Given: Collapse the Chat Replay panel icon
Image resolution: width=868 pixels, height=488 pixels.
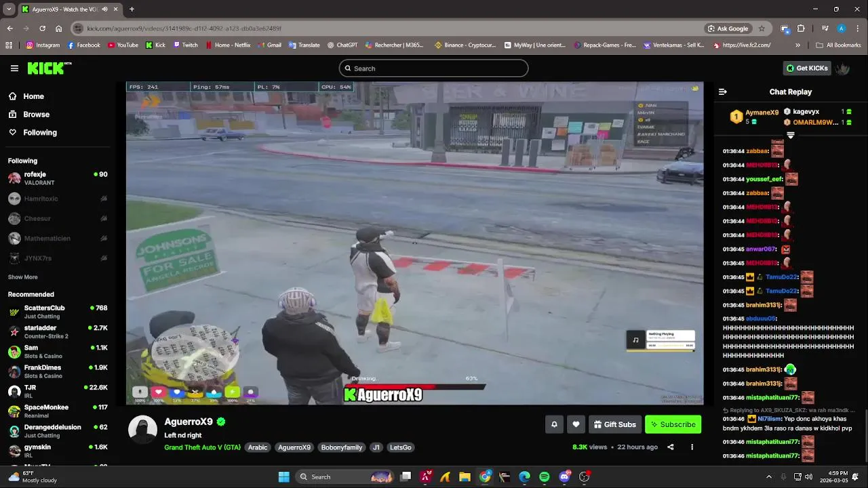Looking at the screenshot, I should coord(723,91).
